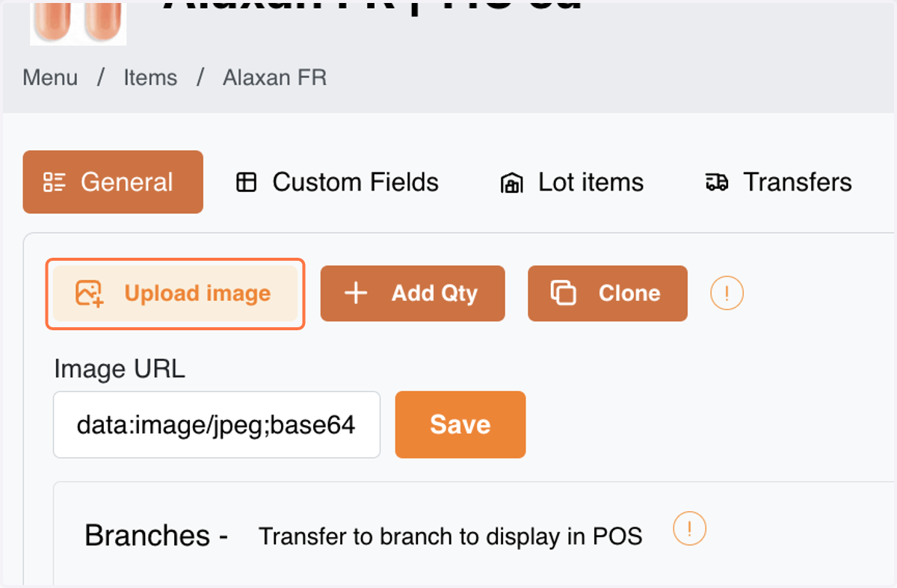Navigate to Items breadcrumb
This screenshot has height=588, width=897.
(150, 78)
